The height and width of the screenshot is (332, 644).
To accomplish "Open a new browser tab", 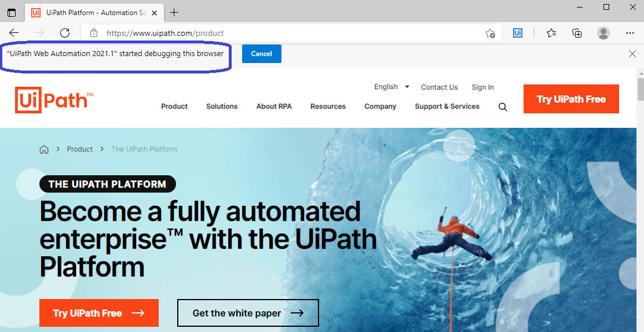I will tap(174, 13).
